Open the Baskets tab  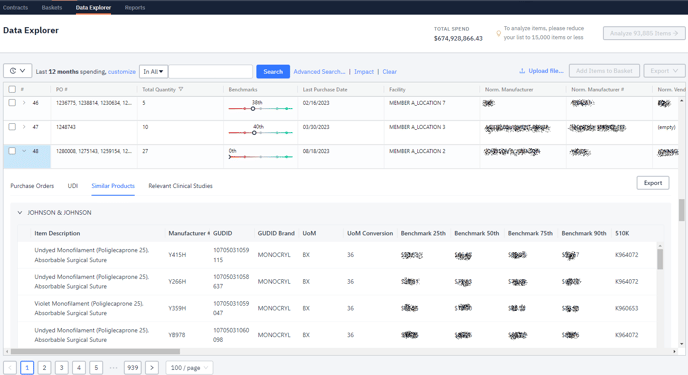pyautogui.click(x=52, y=7)
